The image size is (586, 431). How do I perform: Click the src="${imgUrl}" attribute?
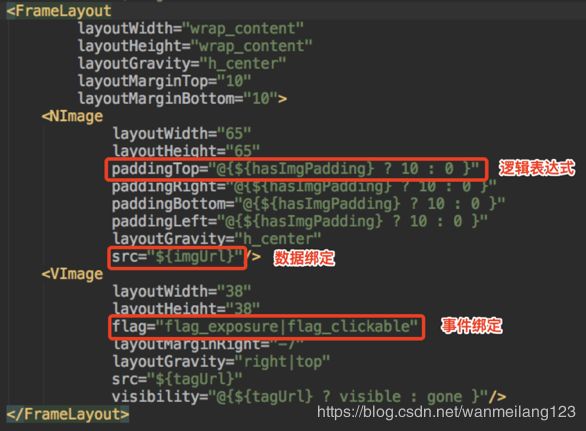177,257
